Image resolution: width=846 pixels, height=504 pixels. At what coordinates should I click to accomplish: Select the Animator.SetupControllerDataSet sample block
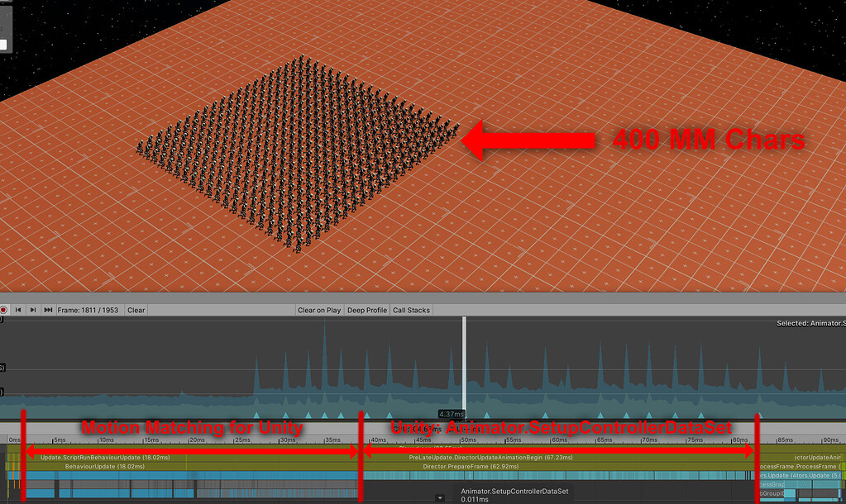514,492
